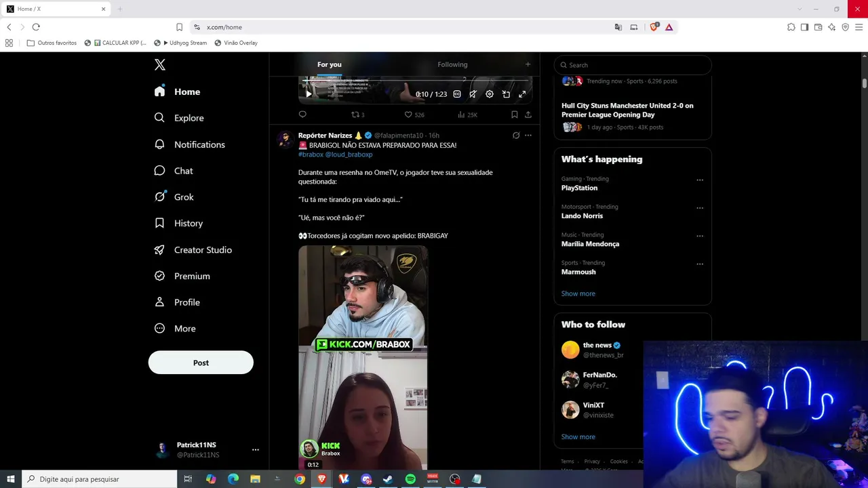Open Marília Mendonça trending topic
The height and width of the screenshot is (488, 868).
coord(590,244)
